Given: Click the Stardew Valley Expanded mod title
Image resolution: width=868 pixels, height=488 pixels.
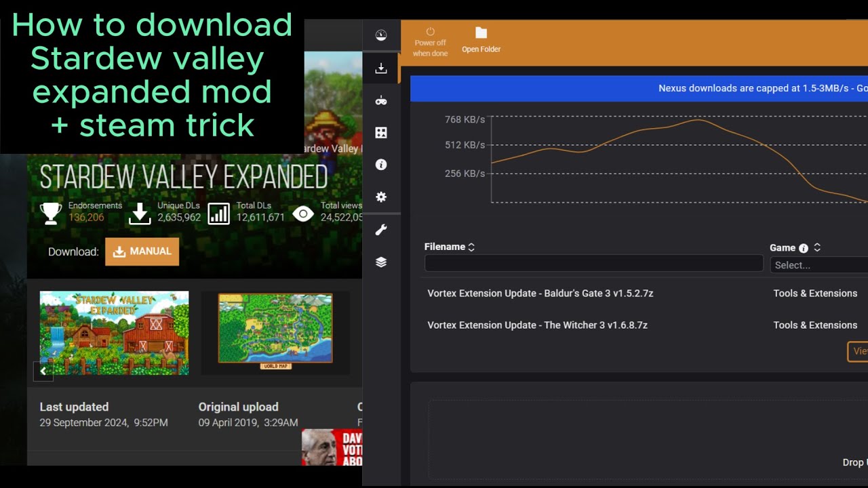Looking at the screenshot, I should click(x=184, y=178).
